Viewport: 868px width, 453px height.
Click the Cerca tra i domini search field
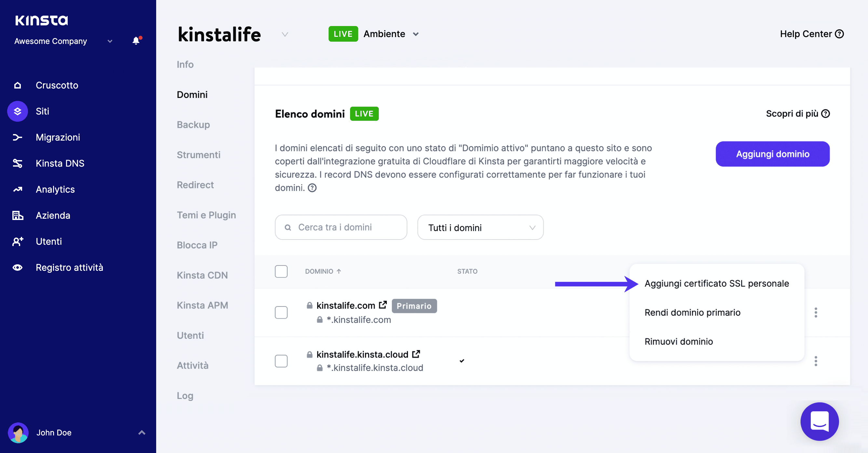point(341,227)
